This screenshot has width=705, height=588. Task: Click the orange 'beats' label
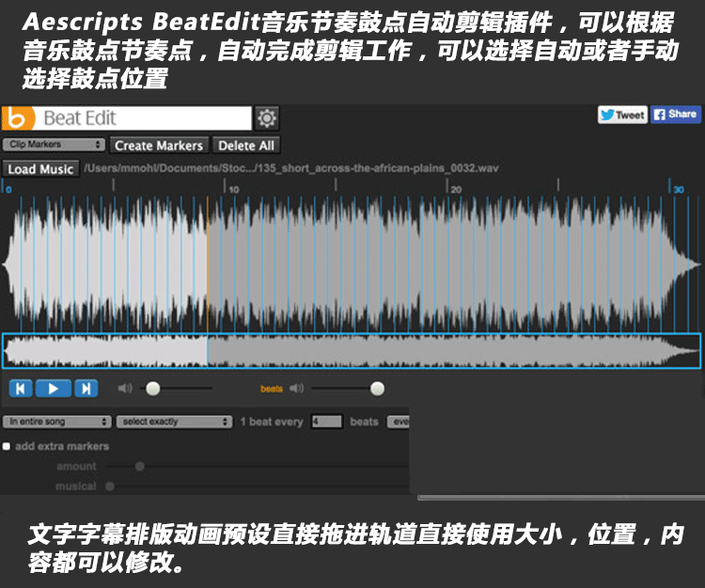click(272, 389)
